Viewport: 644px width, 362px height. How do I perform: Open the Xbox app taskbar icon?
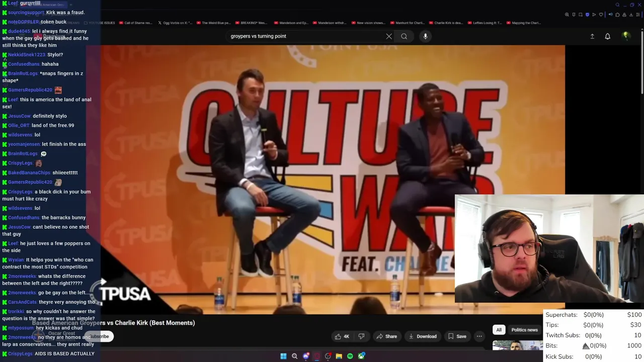pos(361,356)
